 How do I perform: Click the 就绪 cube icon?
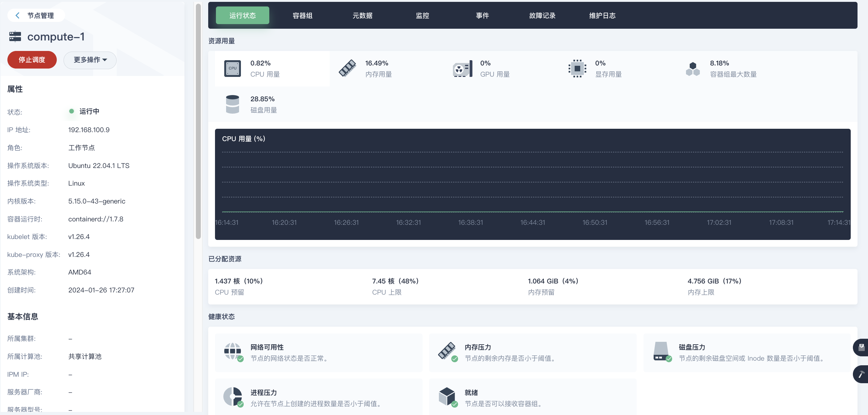[448, 397]
